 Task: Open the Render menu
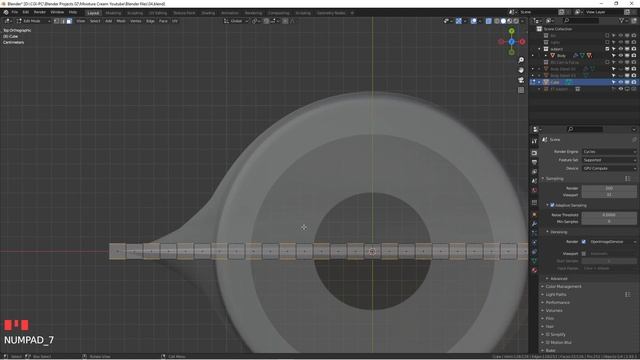click(x=40, y=12)
